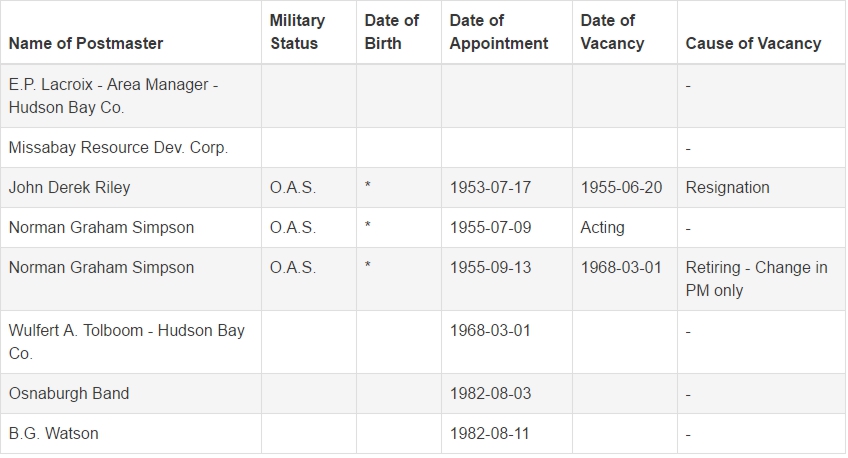This screenshot has height=458, width=848.
Task: Select the Cause of Vacancy header
Action: tap(753, 43)
